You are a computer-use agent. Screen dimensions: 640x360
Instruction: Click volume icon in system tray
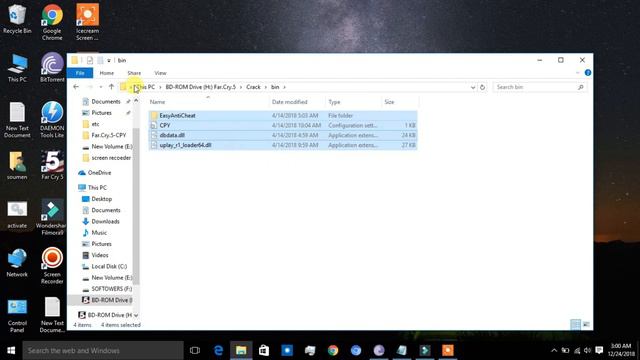tap(587, 350)
